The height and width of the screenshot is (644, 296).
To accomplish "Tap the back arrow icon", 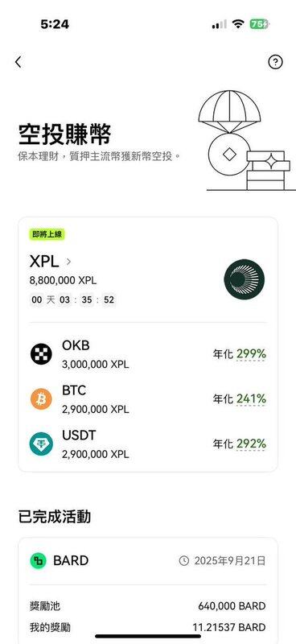I will coord(18,62).
